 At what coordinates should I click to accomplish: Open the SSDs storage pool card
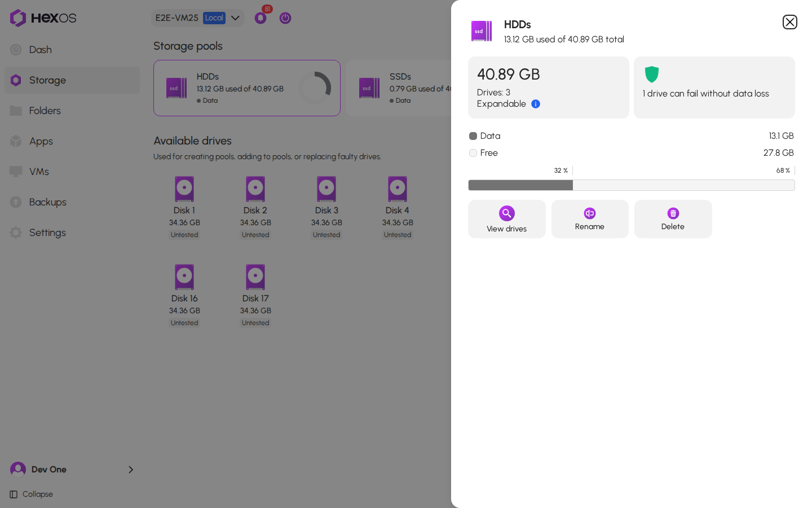pos(399,88)
